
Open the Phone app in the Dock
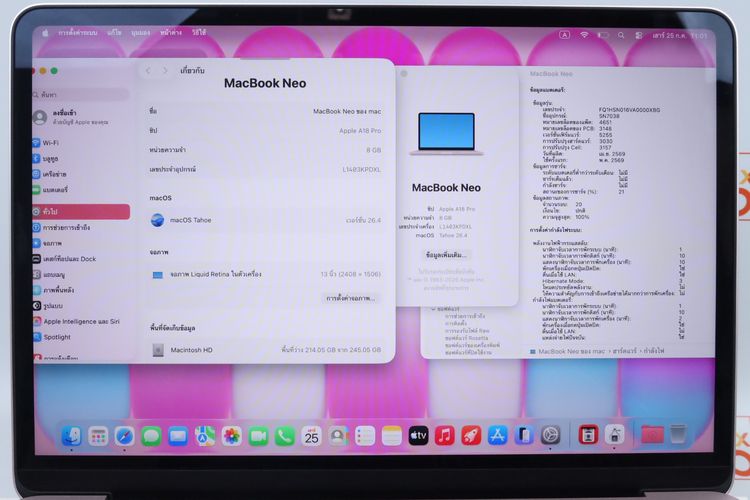pyautogui.click(x=285, y=436)
